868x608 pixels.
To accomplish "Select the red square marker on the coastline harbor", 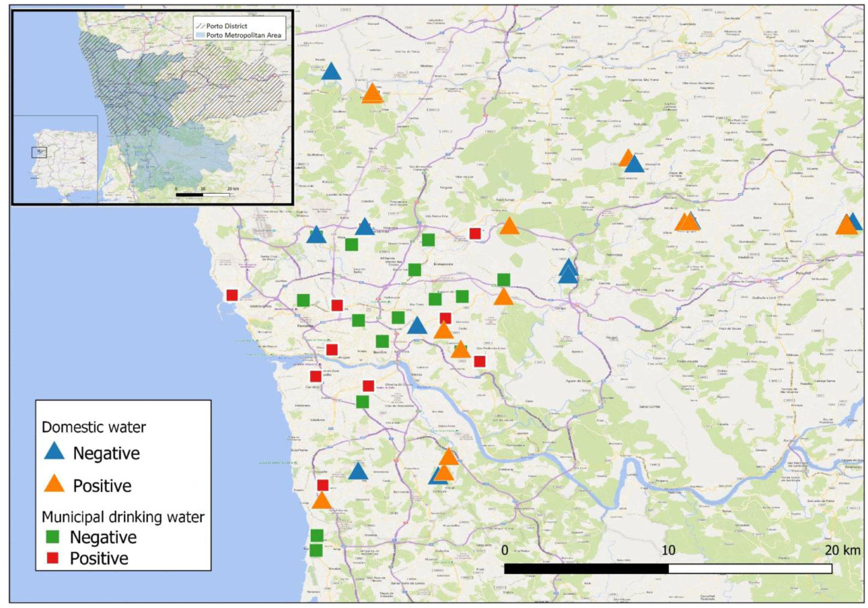I will (x=232, y=295).
